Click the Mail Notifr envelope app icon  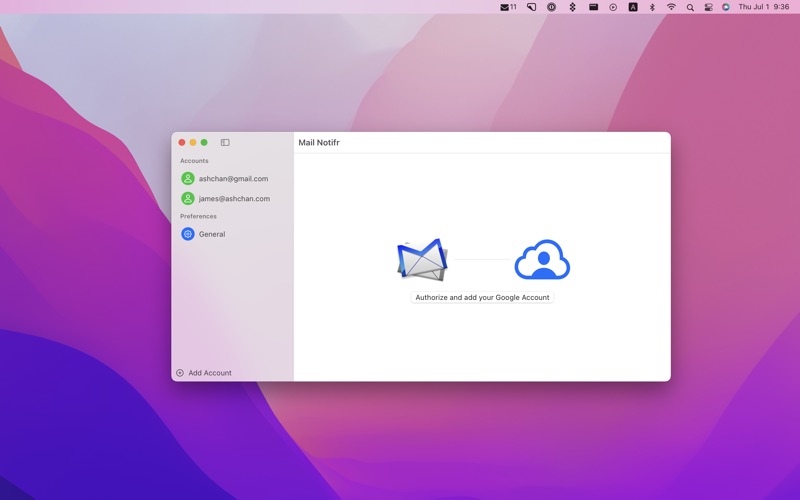click(x=422, y=260)
